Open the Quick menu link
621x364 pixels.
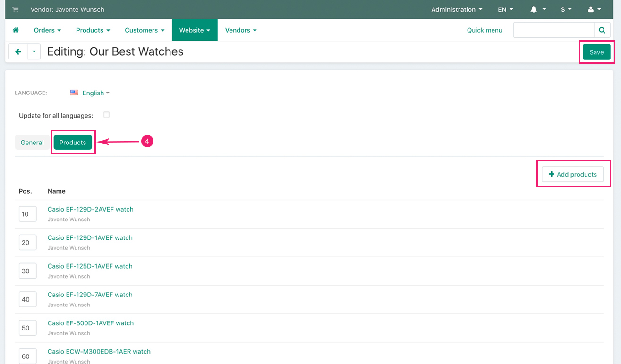(x=485, y=30)
